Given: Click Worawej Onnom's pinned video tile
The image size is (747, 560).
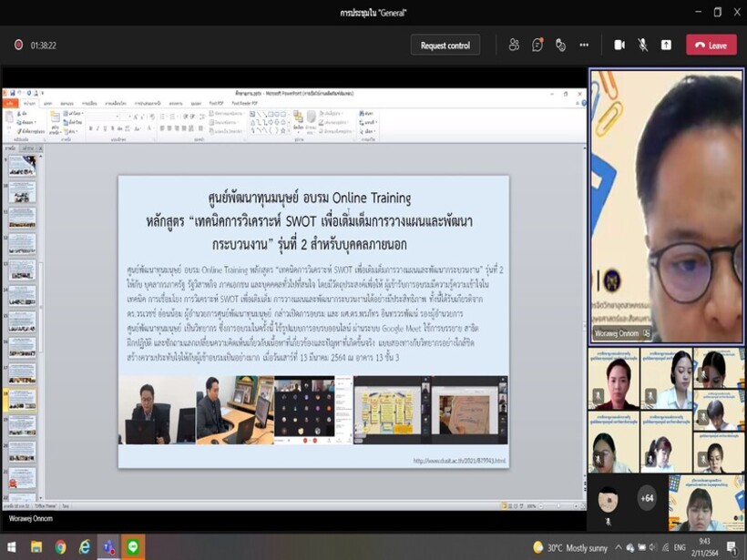Looking at the screenshot, I should [666, 206].
